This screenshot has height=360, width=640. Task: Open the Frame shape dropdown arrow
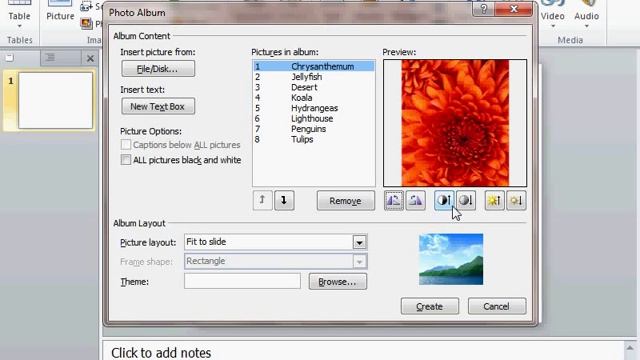(x=359, y=262)
